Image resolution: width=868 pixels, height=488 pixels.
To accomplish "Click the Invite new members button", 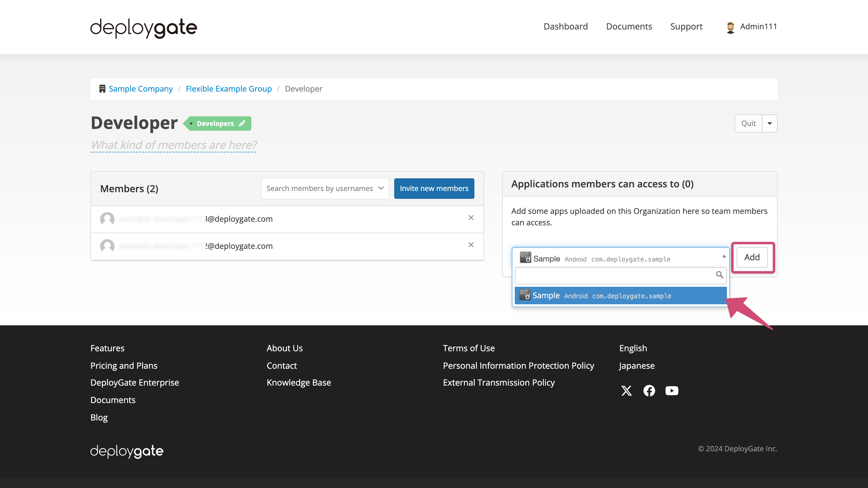I will (434, 188).
